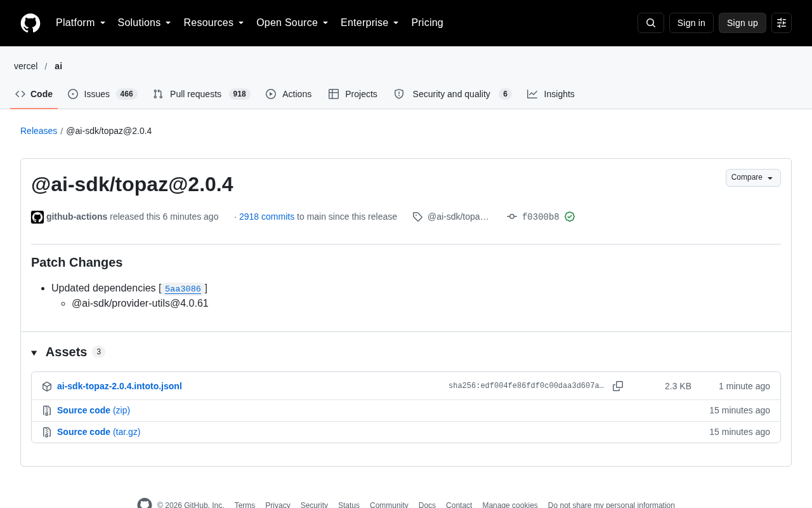Viewport: 812px width, 508px height.
Task: Click the Sign up button
Action: point(742,23)
